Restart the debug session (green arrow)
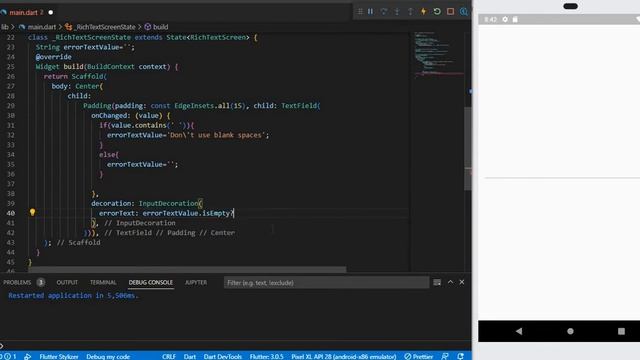 point(437,11)
